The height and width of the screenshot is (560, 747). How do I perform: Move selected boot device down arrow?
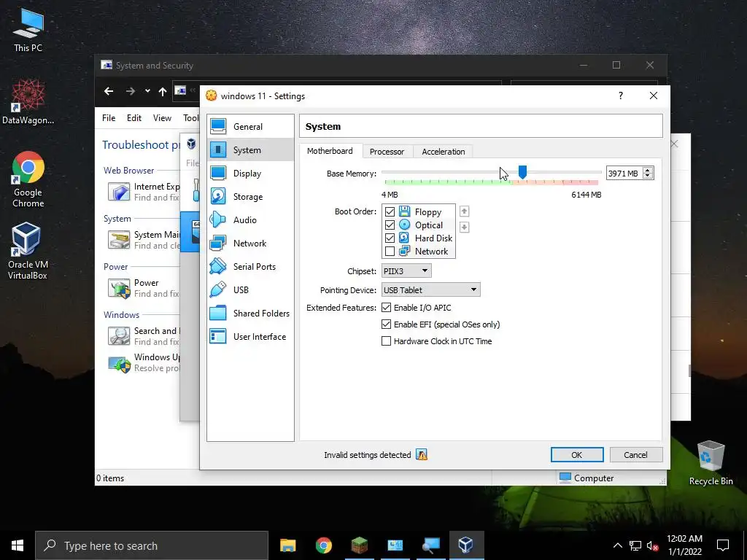pyautogui.click(x=464, y=227)
